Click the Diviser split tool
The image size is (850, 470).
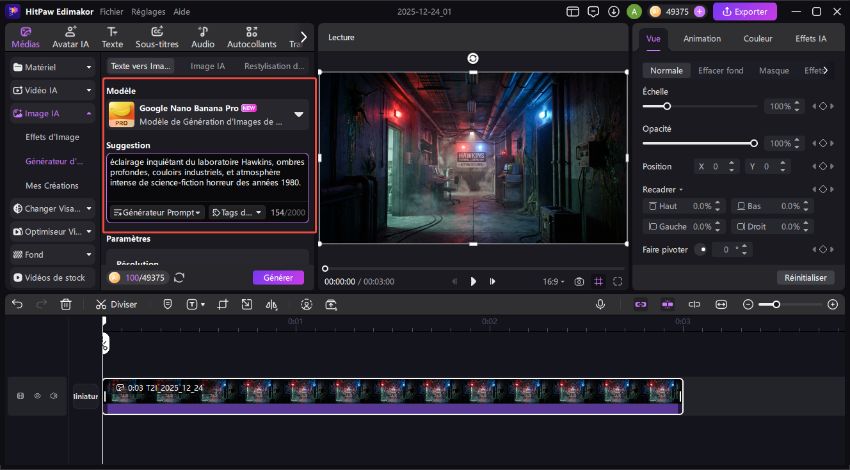coord(117,304)
